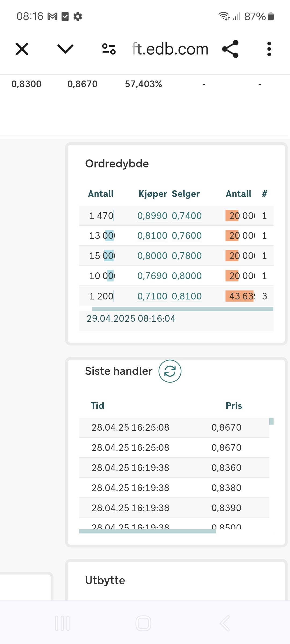Click the Siste handler vertical scroll thumb
The image size is (290, 644).
(x=271, y=421)
